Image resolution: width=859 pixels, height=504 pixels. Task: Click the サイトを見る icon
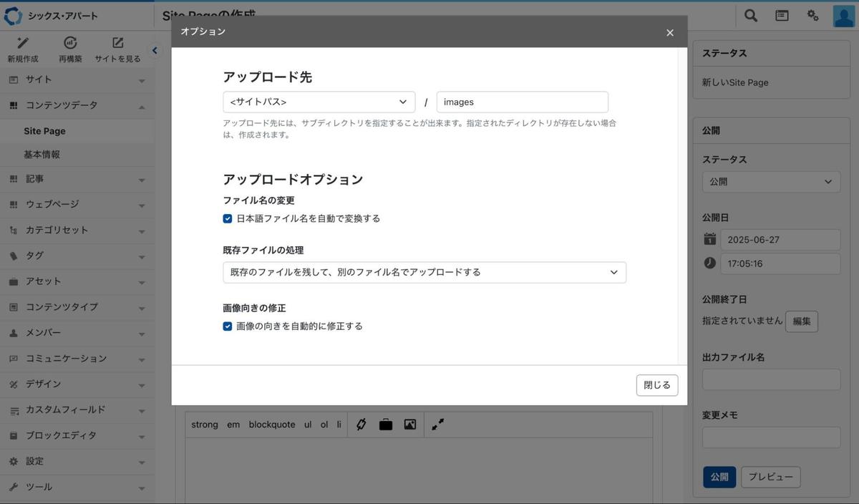pyautogui.click(x=117, y=44)
